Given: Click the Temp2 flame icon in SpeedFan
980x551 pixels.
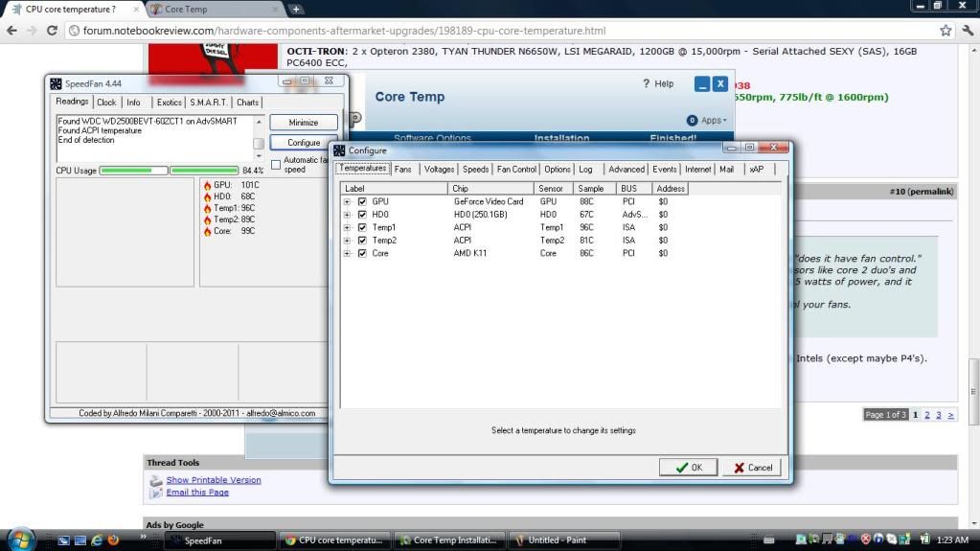Looking at the screenshot, I should click(208, 219).
